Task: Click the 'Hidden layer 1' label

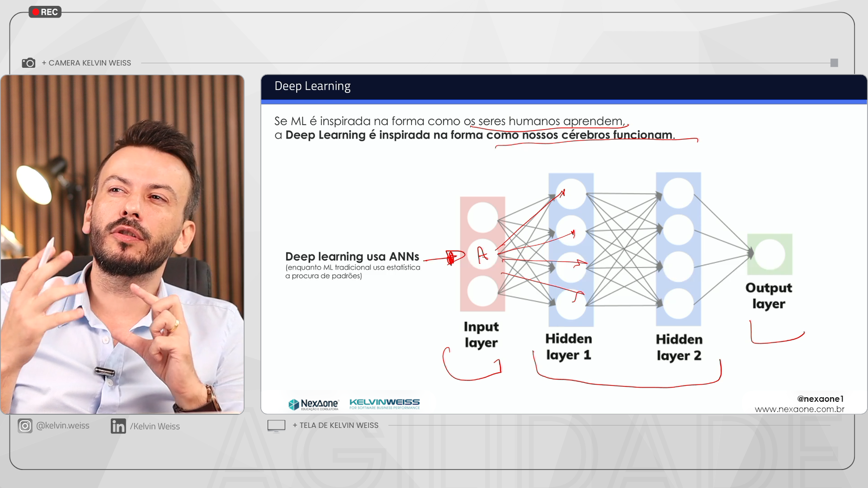Action: pos(568,347)
